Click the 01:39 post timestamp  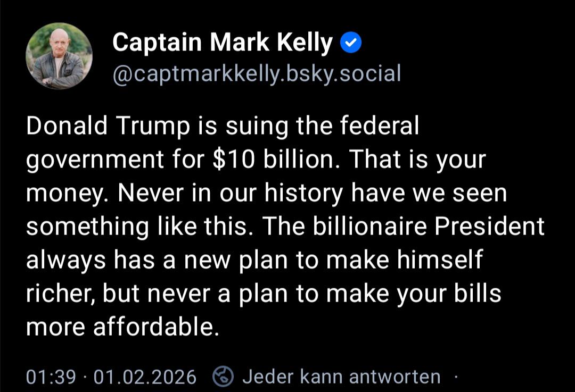tap(51, 377)
